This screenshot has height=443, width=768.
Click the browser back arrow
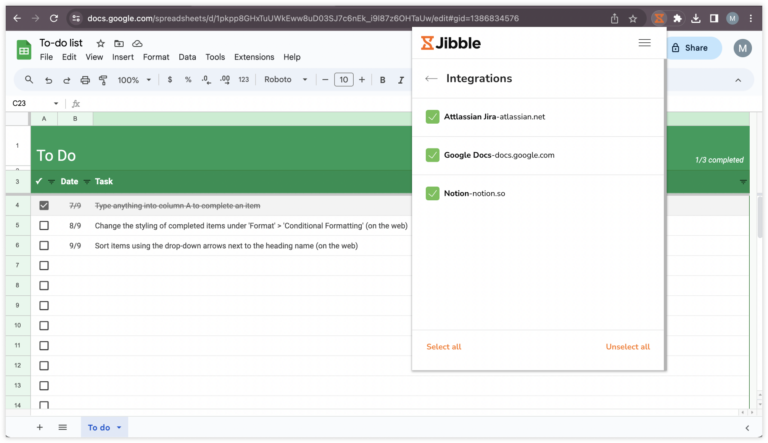click(x=17, y=19)
